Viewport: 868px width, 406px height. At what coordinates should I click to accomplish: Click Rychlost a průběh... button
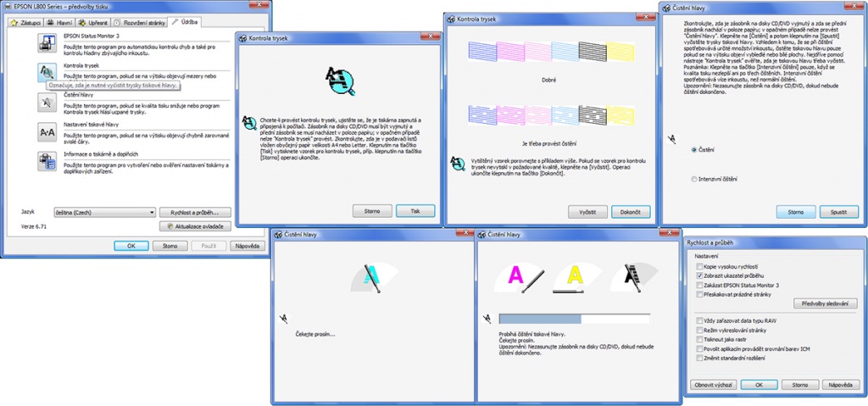(x=196, y=213)
